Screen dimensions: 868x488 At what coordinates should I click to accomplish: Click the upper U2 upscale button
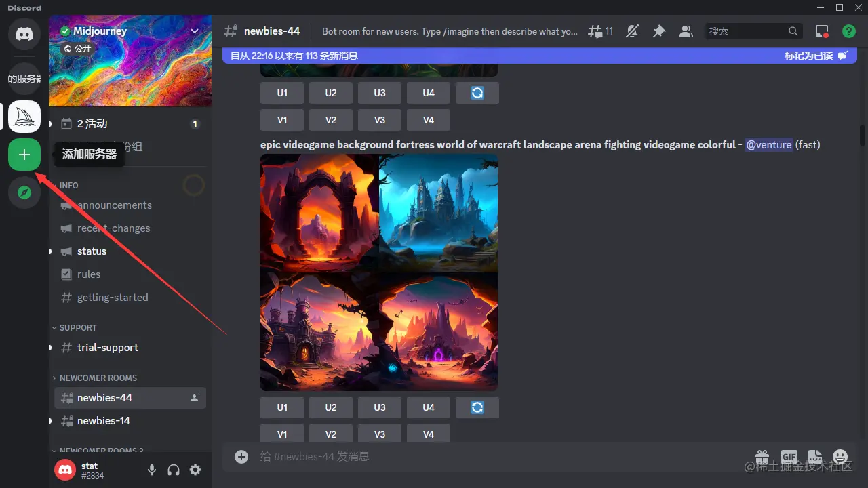click(x=331, y=93)
